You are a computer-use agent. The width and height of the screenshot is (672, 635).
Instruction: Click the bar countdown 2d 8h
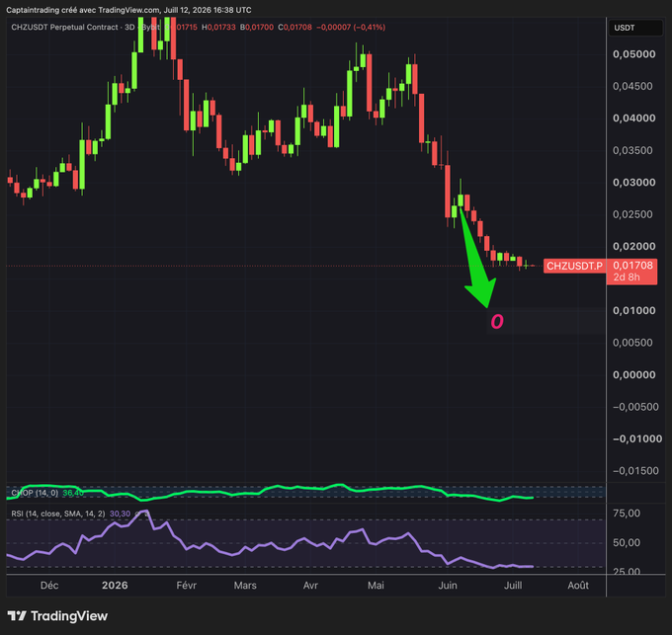627,278
